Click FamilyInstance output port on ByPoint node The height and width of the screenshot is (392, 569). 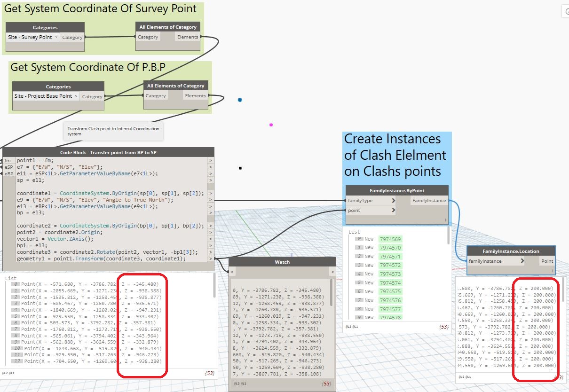tap(428, 201)
